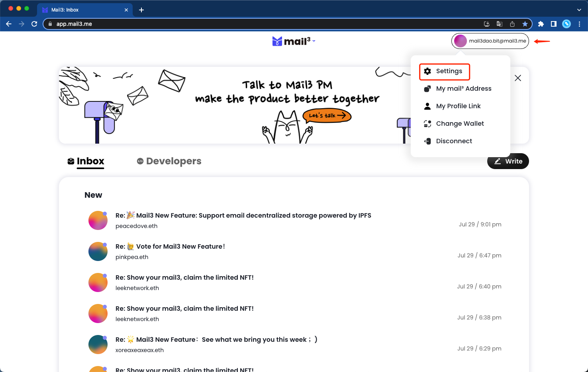Click the share page icon
Image resolution: width=588 pixels, height=372 pixels.
coord(512,24)
